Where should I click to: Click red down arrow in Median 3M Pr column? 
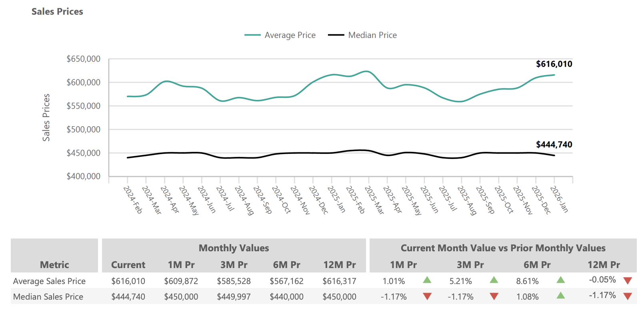[x=494, y=296]
